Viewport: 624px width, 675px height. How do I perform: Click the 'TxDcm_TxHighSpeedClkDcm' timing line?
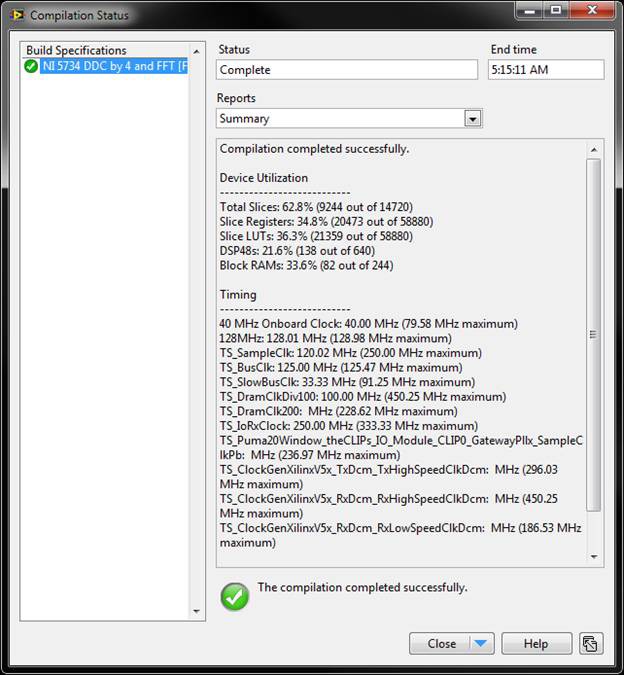(389, 477)
